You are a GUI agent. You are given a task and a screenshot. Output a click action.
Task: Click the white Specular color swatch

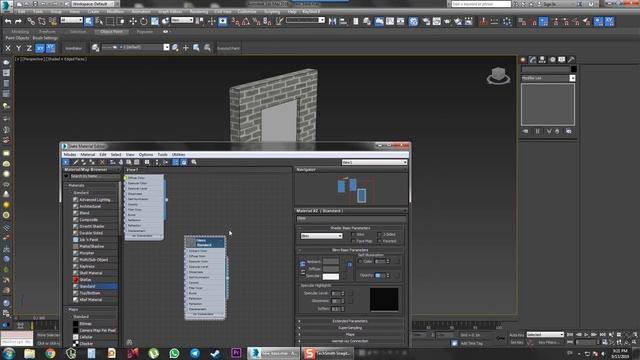click(331, 276)
